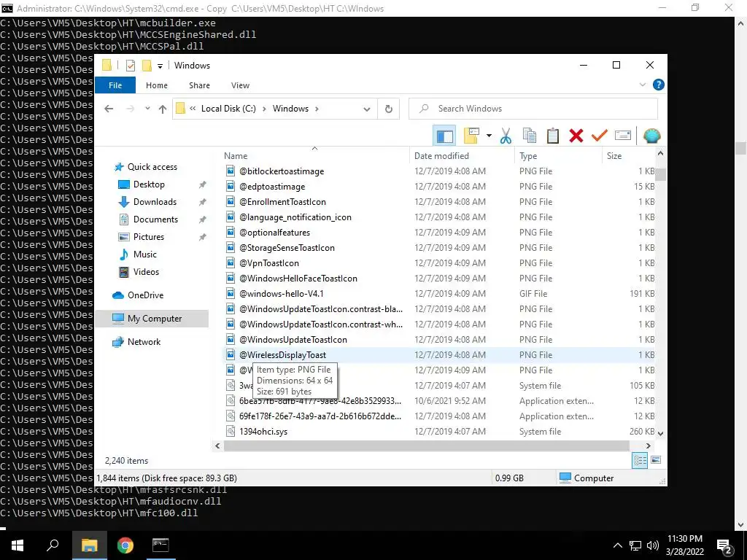Select My Computer in navigation pane

coord(155,319)
